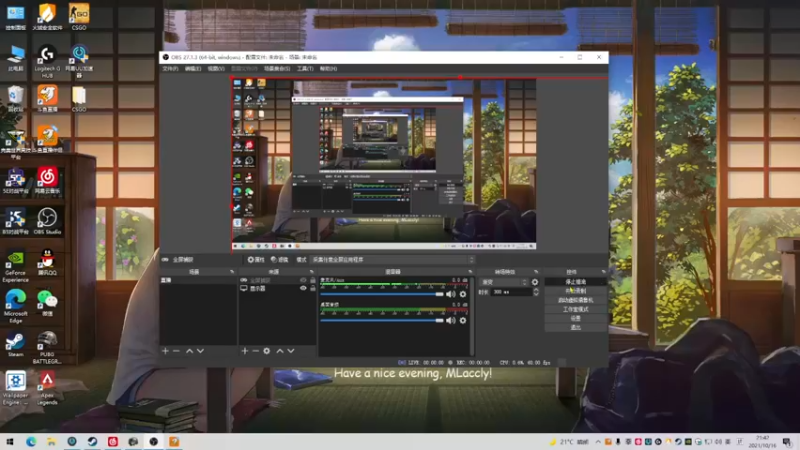This screenshot has height=450, width=800.
Task: Move the selected source down in the Sources list
Action: 291,351
